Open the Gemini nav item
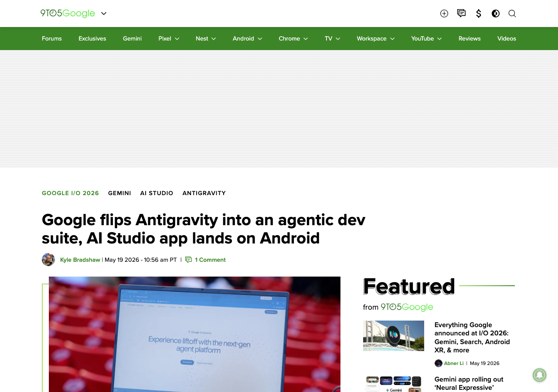 pos(132,38)
